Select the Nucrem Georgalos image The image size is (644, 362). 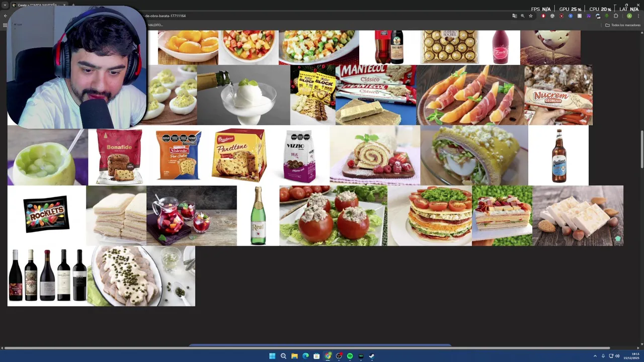click(x=558, y=95)
